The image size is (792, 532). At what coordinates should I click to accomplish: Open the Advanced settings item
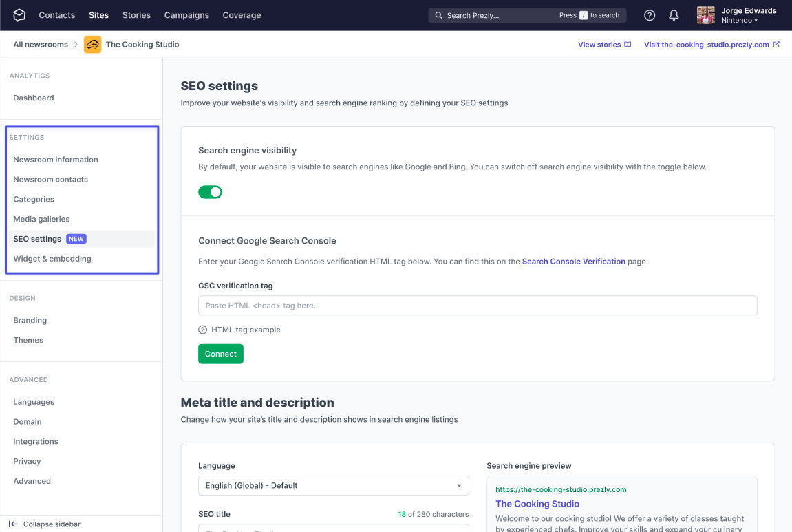click(x=32, y=481)
